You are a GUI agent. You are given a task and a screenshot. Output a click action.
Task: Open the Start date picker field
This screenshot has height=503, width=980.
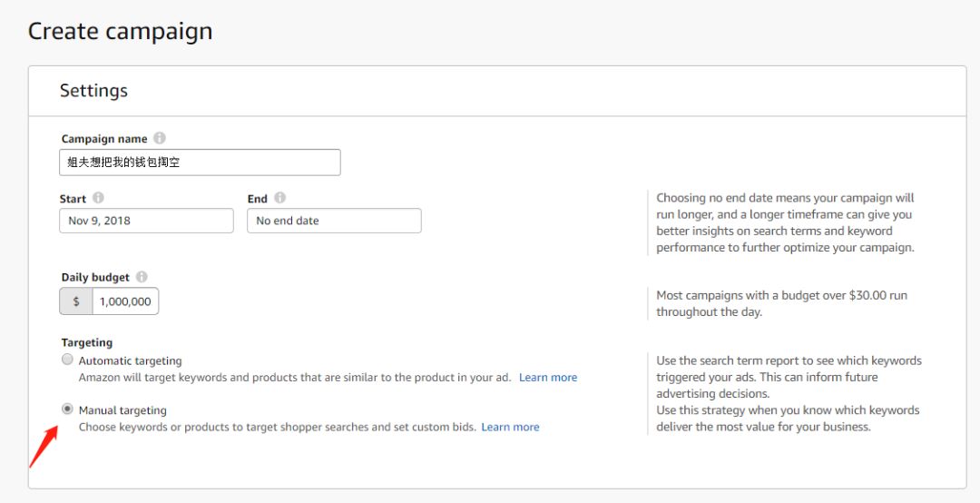pos(146,221)
